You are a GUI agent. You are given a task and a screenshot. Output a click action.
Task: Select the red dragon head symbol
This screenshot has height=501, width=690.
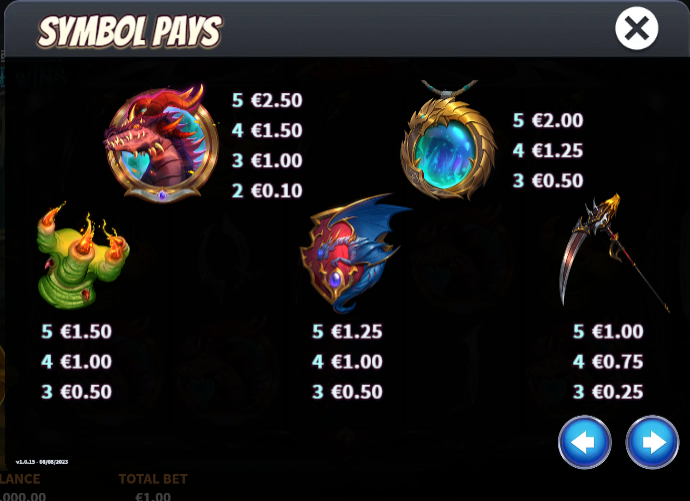(161, 143)
